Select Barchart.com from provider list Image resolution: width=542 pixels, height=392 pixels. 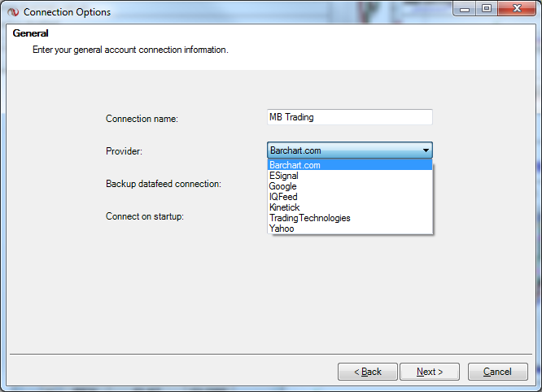(x=295, y=165)
